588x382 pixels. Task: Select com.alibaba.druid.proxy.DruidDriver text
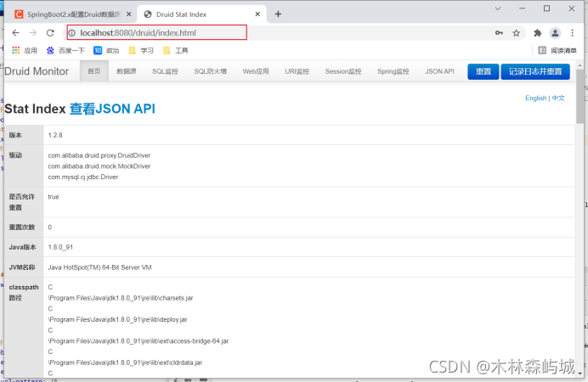[99, 155]
